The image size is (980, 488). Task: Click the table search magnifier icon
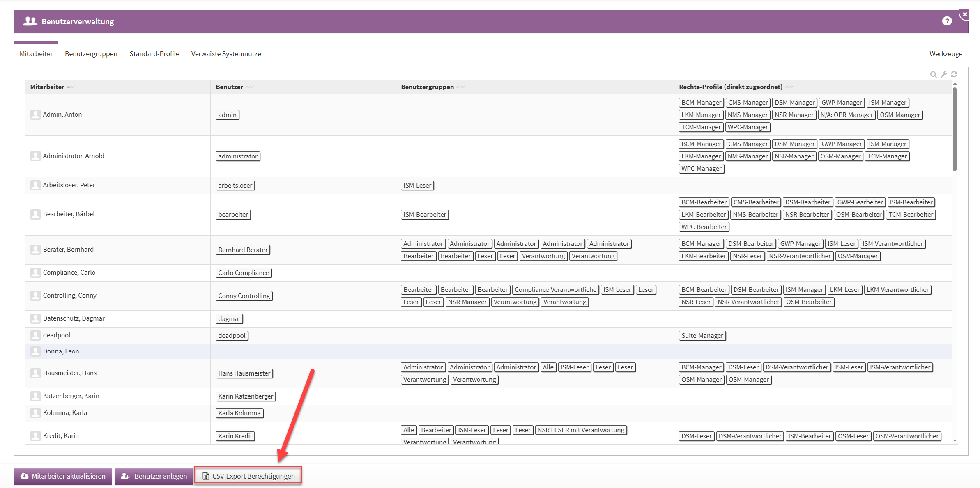(x=933, y=74)
